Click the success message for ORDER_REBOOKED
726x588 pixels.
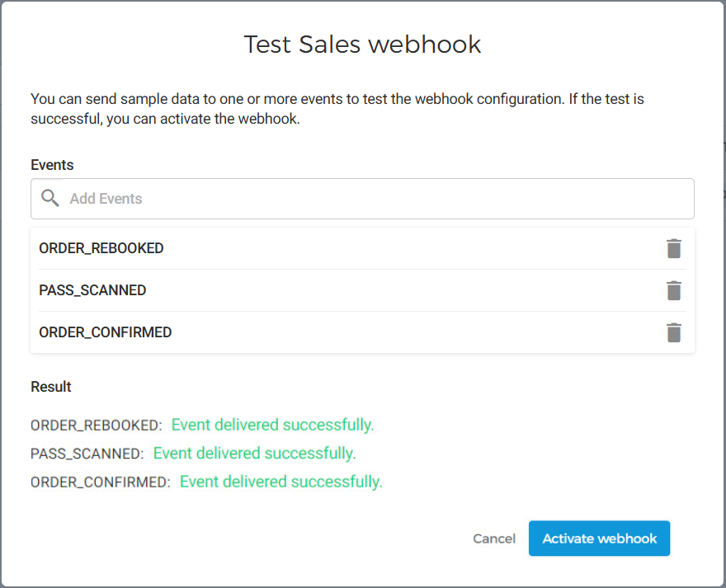(x=272, y=425)
